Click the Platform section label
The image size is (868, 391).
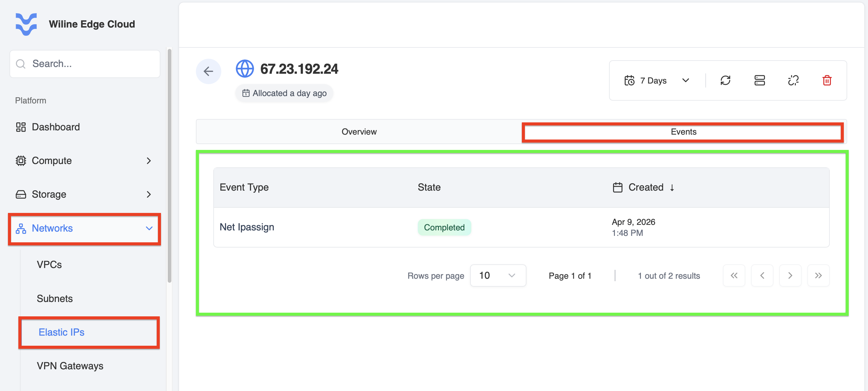point(30,100)
